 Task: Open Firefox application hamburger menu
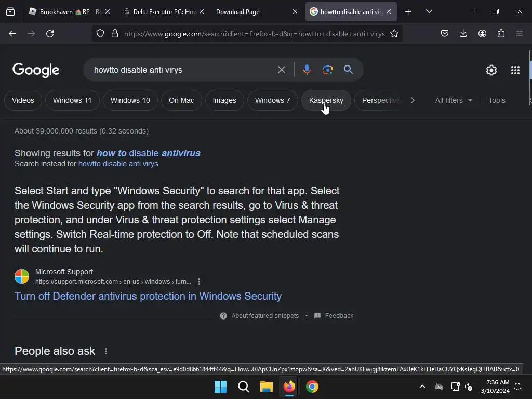point(520,34)
